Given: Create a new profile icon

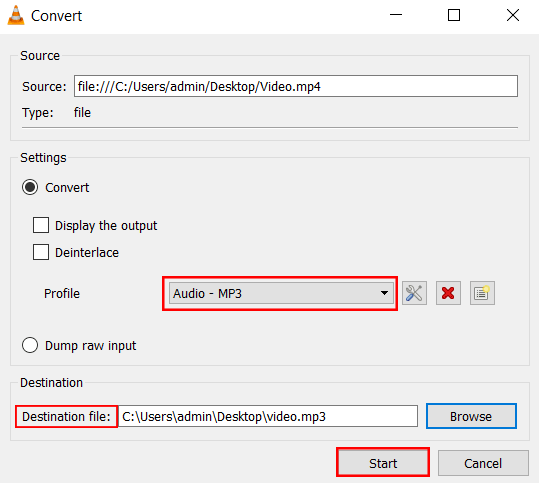Looking at the screenshot, I should (x=482, y=293).
